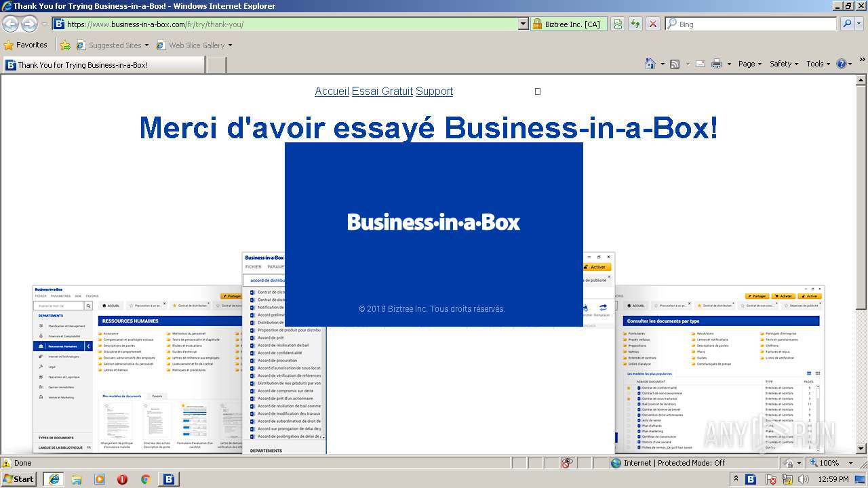Expand the zoom level dropdown arrow

850,463
